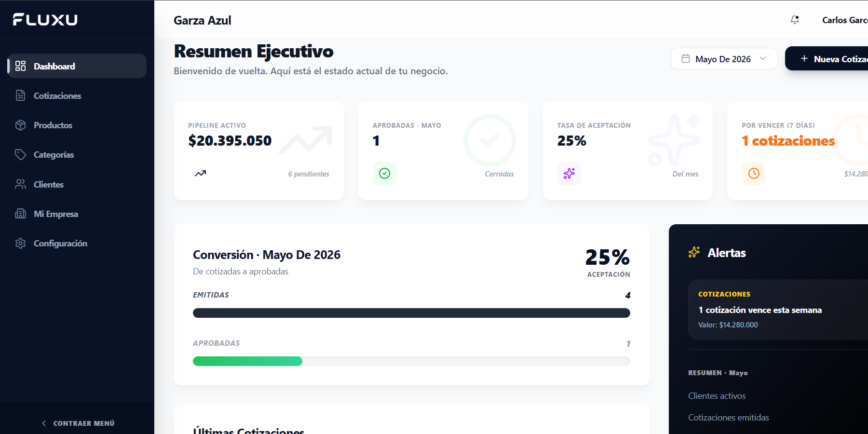Click the trending arrow icon in Pipeline Activo
Image resolution: width=868 pixels, height=434 pixels.
click(200, 174)
